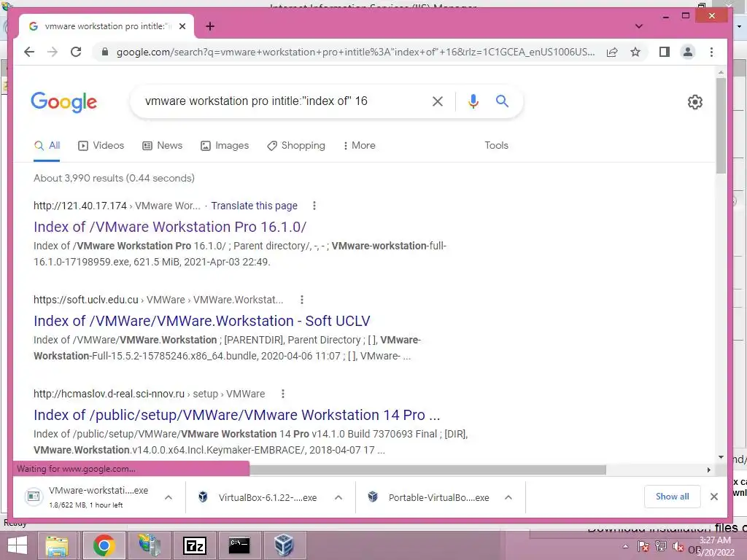Open the Windows Start button

[x=18, y=545]
